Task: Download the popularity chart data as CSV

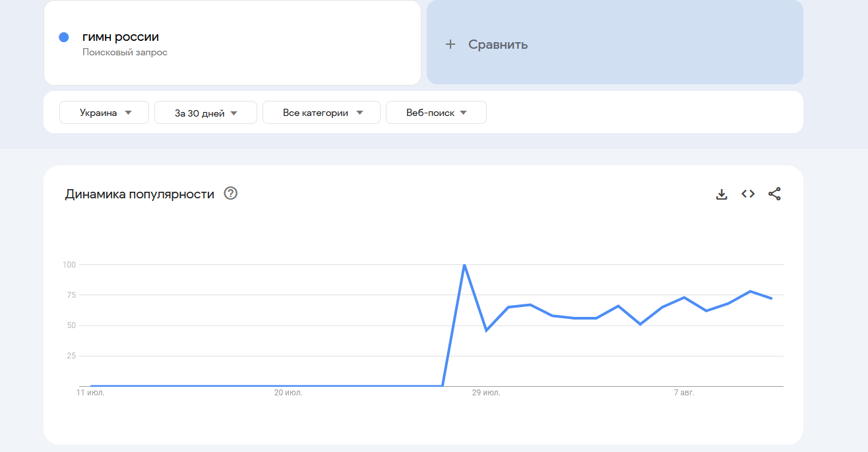Action: 722,194
